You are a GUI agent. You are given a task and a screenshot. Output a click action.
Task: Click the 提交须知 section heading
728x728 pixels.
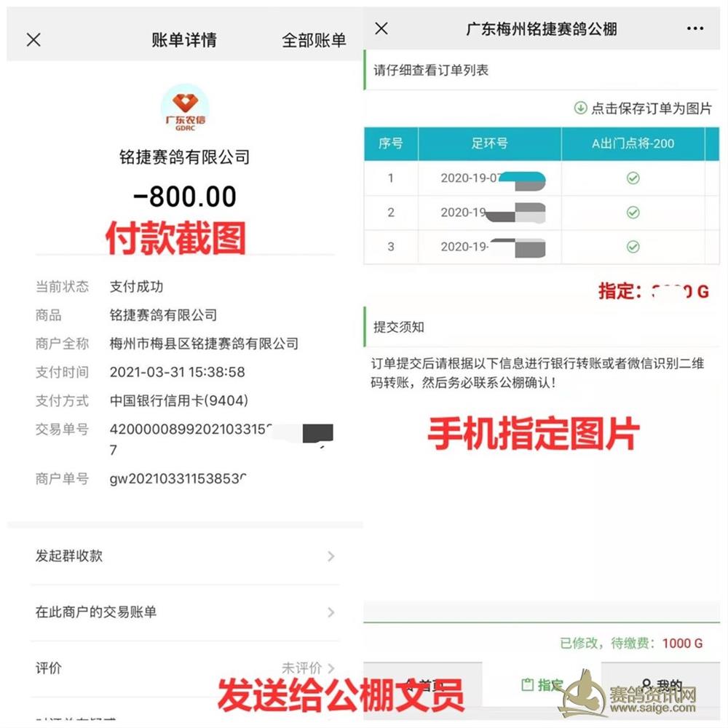tap(399, 327)
